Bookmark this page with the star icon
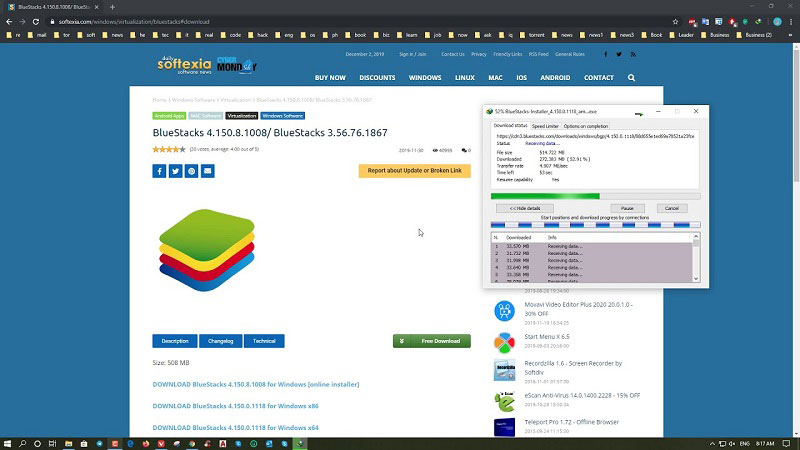800x450 pixels. (x=676, y=22)
